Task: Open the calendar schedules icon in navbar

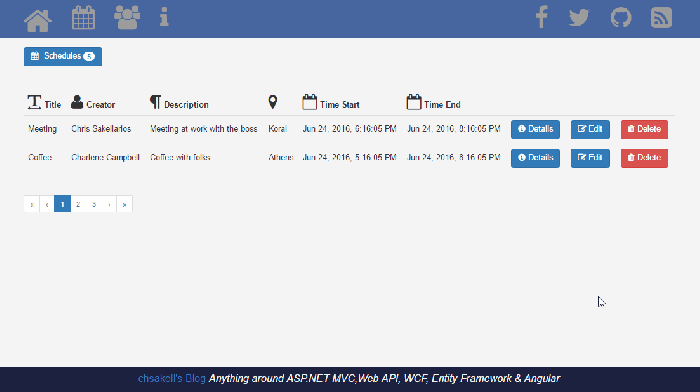Action: (83, 18)
